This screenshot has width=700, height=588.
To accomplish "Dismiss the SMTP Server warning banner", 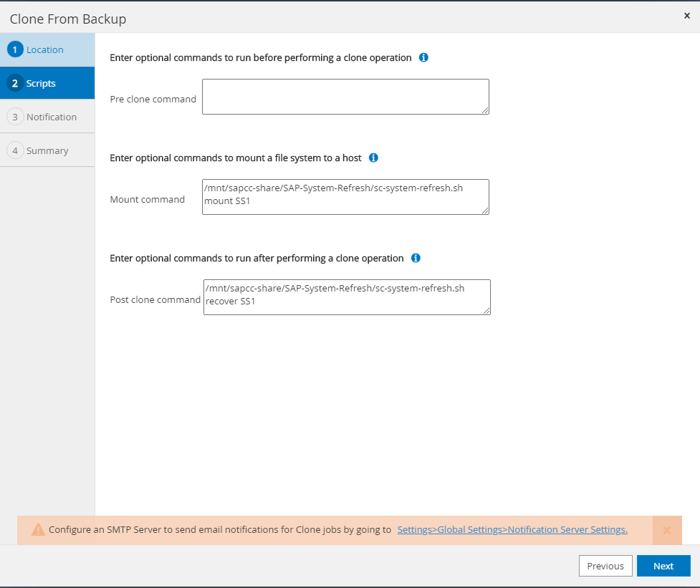I will pyautogui.click(x=666, y=530).
